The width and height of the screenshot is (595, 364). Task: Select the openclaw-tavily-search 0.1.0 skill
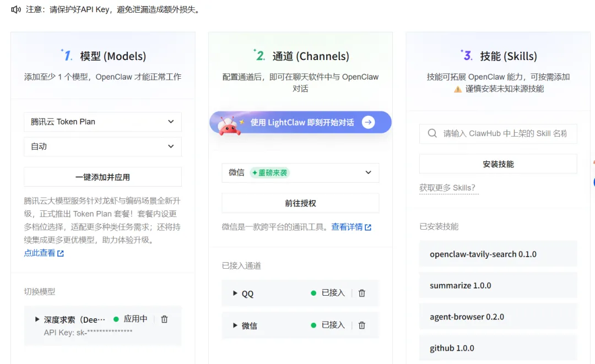click(498, 254)
